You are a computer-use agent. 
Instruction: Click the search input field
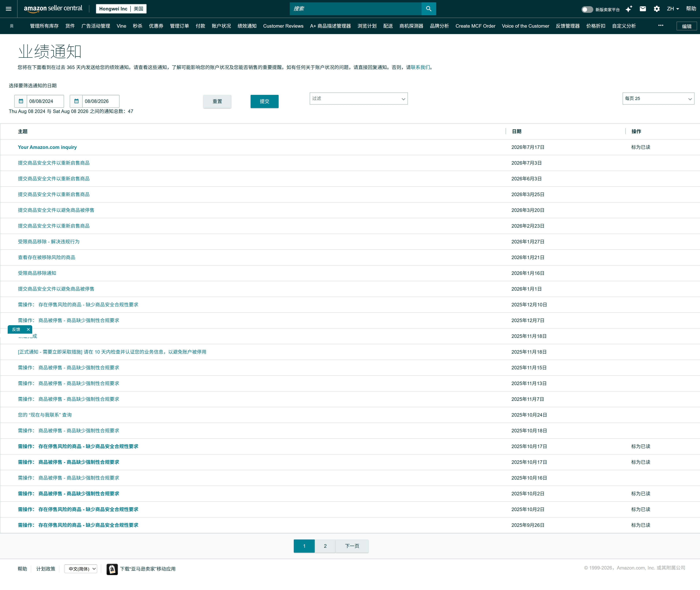tap(356, 9)
